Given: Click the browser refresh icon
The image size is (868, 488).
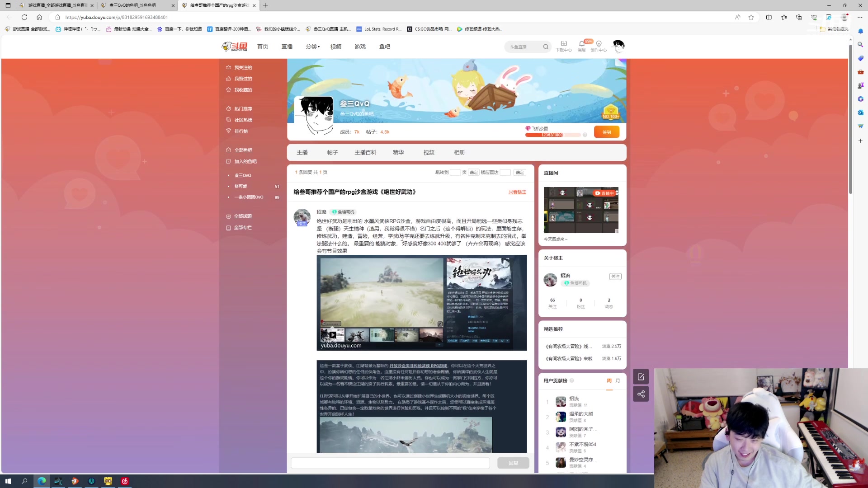Looking at the screenshot, I should click(24, 17).
